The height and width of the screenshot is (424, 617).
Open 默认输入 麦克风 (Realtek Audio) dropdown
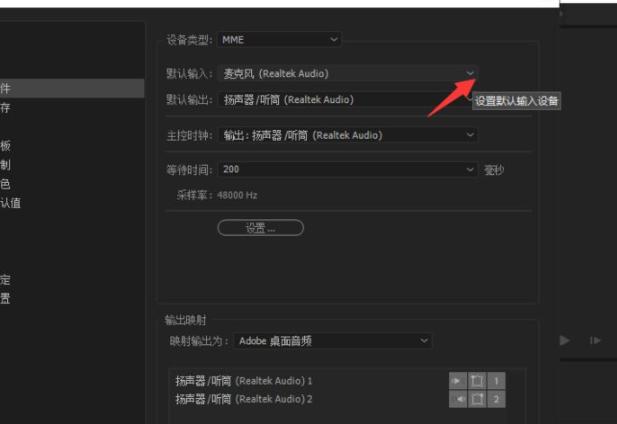coord(348,74)
